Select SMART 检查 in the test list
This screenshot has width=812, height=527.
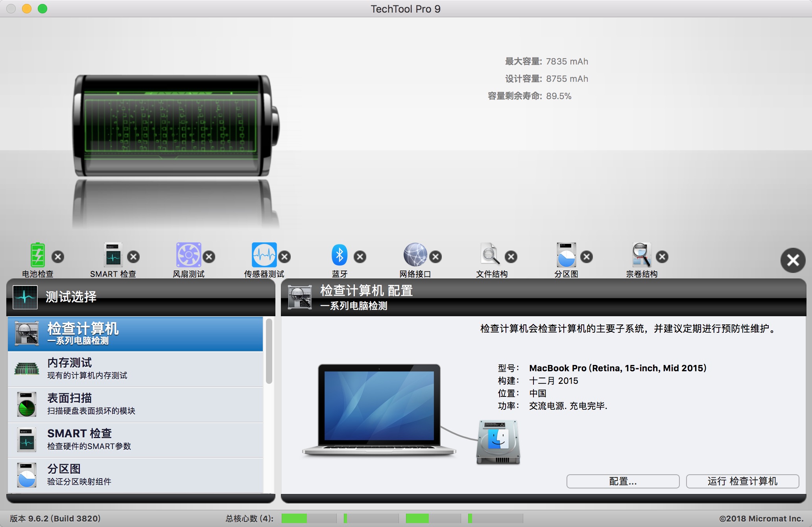coord(135,440)
